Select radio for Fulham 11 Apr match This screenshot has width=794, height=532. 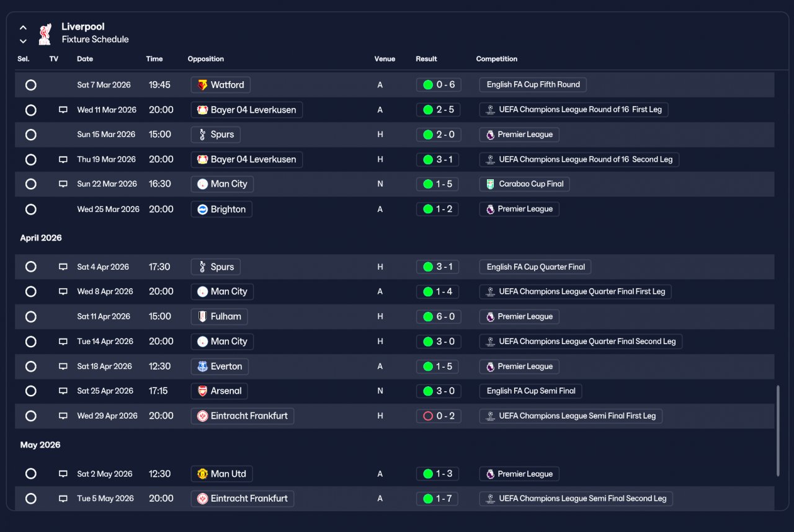pyautogui.click(x=30, y=317)
